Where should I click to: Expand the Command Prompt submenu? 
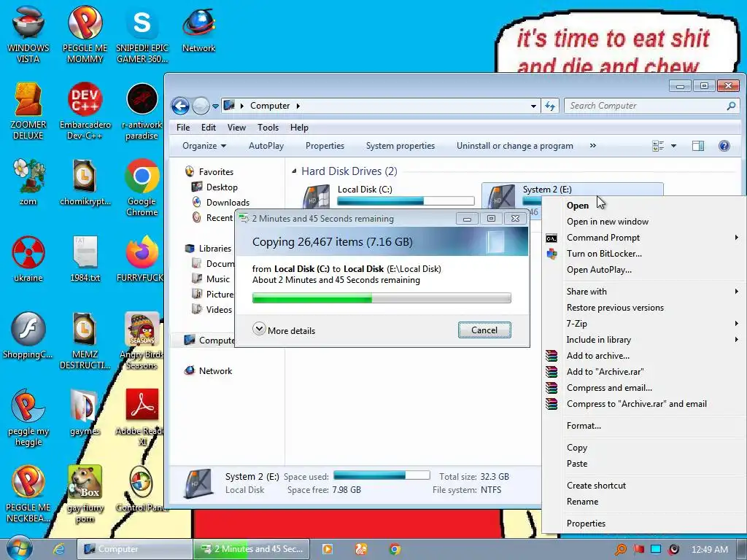pos(737,237)
